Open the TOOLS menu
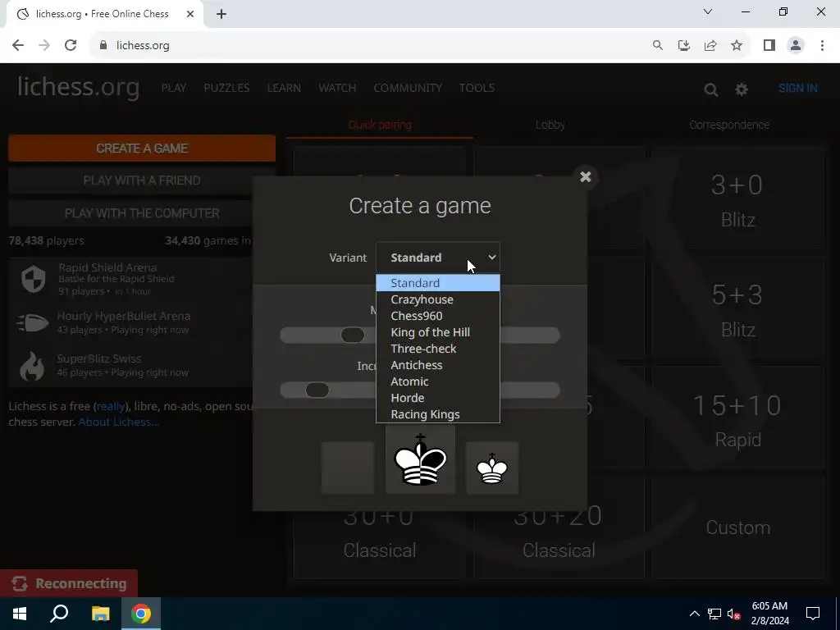Viewport: 840px width, 630px height. [x=477, y=88]
